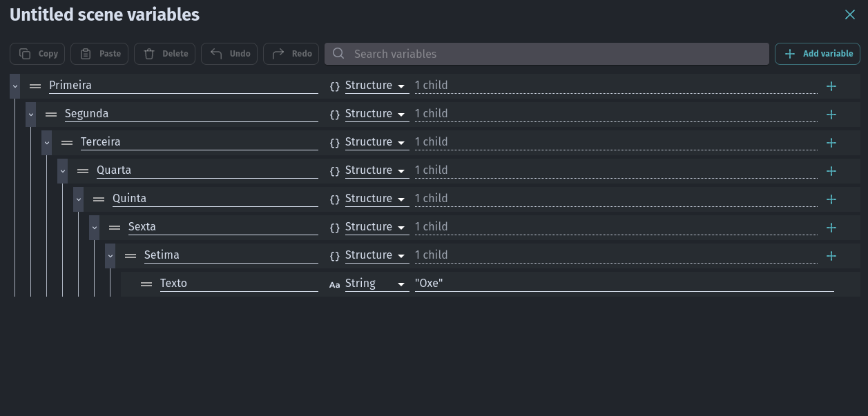Collapse the Setima structure
The width and height of the screenshot is (868, 416).
(x=110, y=256)
